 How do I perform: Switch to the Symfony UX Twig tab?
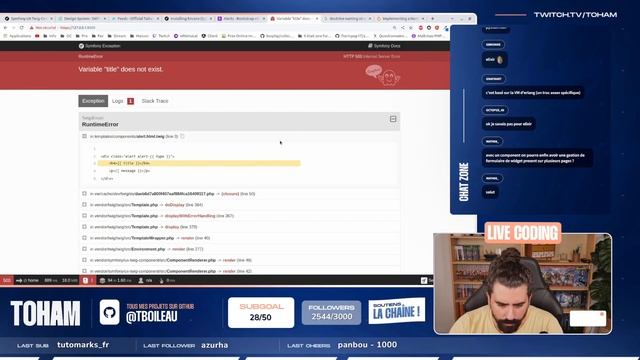coord(28,18)
